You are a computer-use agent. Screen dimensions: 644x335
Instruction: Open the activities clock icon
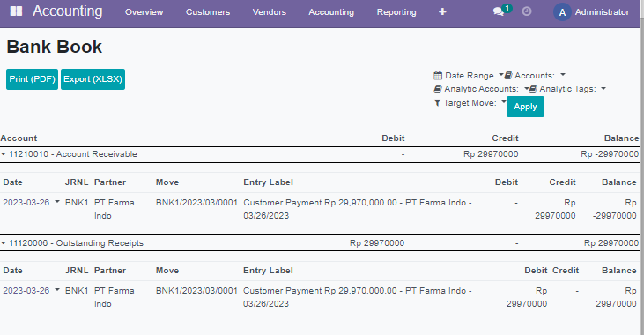pos(527,11)
